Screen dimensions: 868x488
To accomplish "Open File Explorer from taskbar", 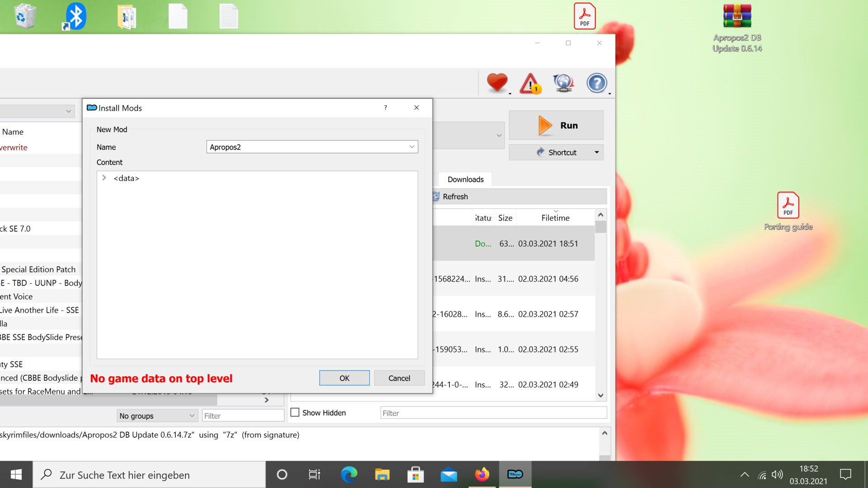I will pos(382,474).
